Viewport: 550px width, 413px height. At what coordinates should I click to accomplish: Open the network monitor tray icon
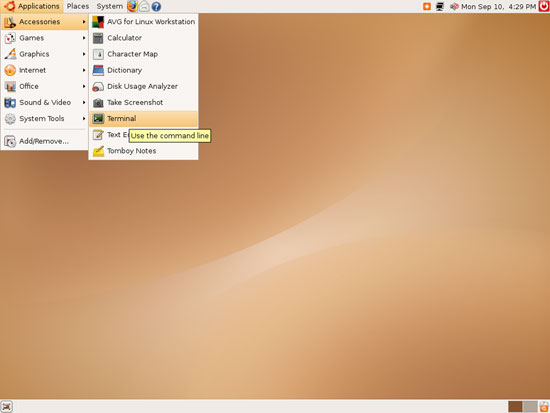tap(440, 6)
